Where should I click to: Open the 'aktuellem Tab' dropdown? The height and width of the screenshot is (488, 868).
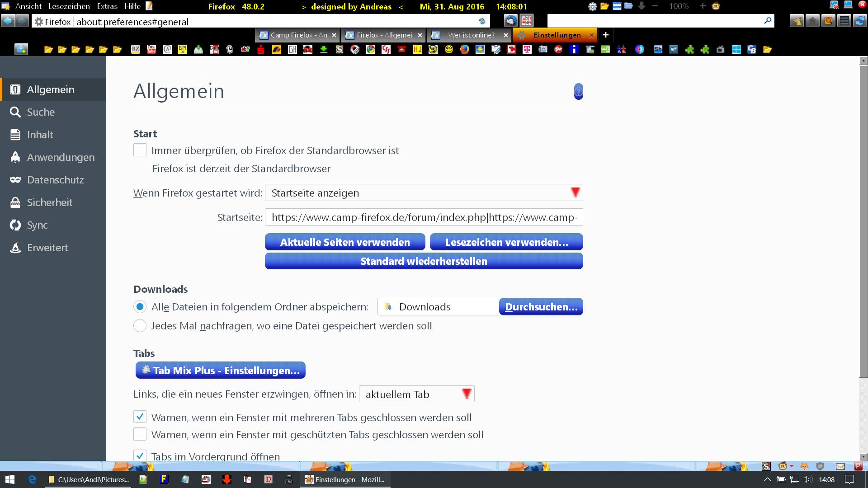pos(416,394)
